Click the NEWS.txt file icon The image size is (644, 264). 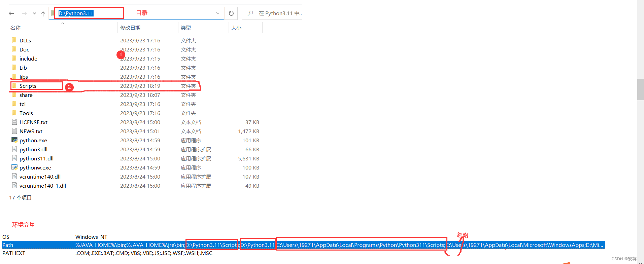[14, 131]
